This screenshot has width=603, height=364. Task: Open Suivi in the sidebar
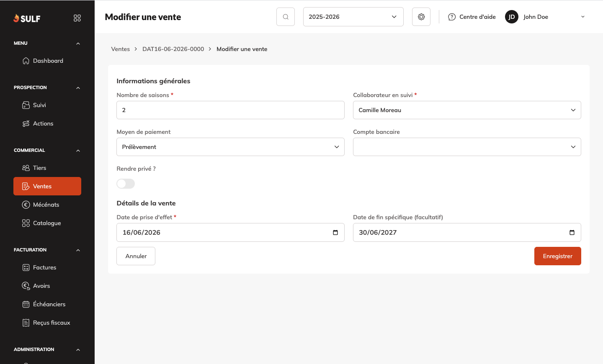47,105
